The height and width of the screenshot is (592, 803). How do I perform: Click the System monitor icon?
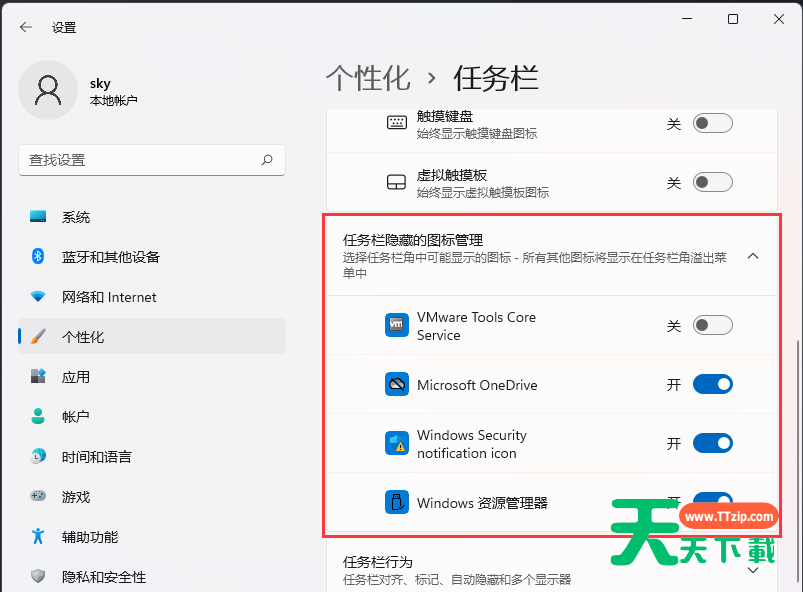[x=38, y=217]
